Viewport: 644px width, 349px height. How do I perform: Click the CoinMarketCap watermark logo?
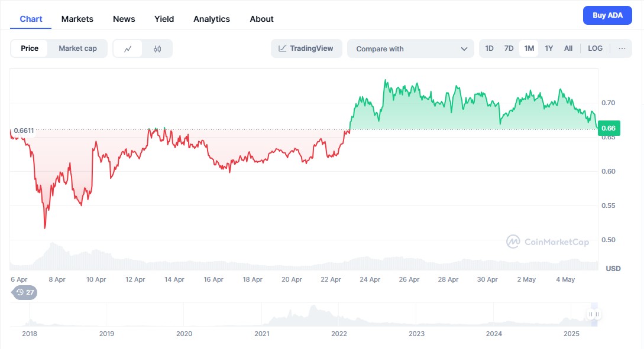click(539, 242)
